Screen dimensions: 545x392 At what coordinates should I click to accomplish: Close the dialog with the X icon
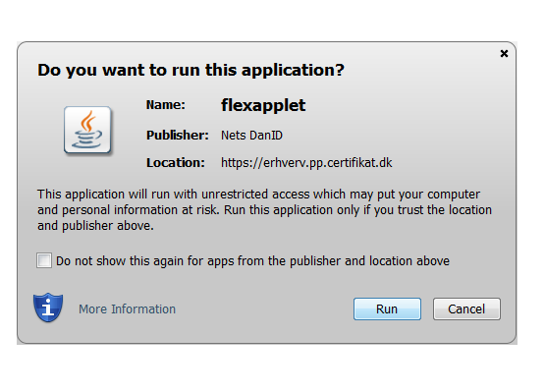coord(504,54)
